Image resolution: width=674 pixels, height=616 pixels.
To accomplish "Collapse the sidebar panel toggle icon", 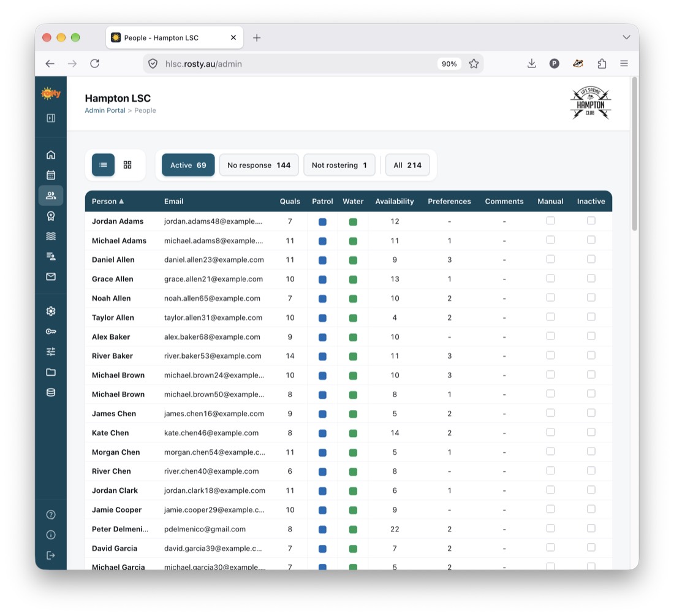I will pyautogui.click(x=51, y=118).
